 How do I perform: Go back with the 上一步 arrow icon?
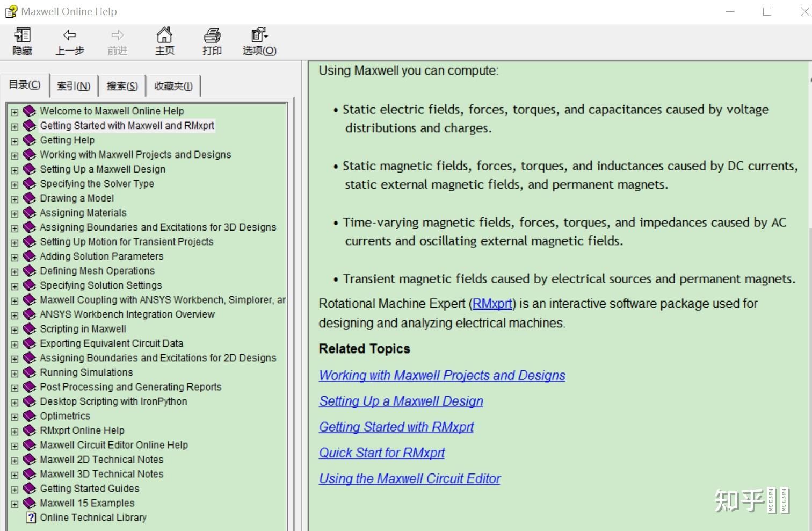coord(70,35)
